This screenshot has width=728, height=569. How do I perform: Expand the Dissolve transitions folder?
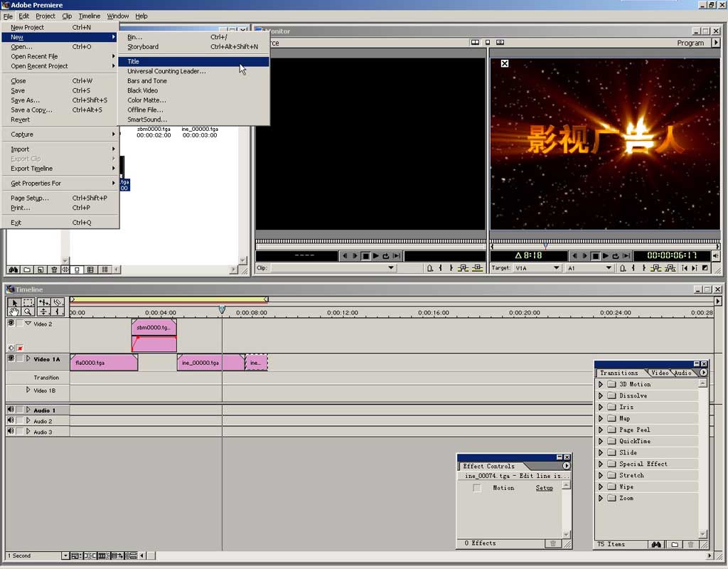[x=600, y=395]
